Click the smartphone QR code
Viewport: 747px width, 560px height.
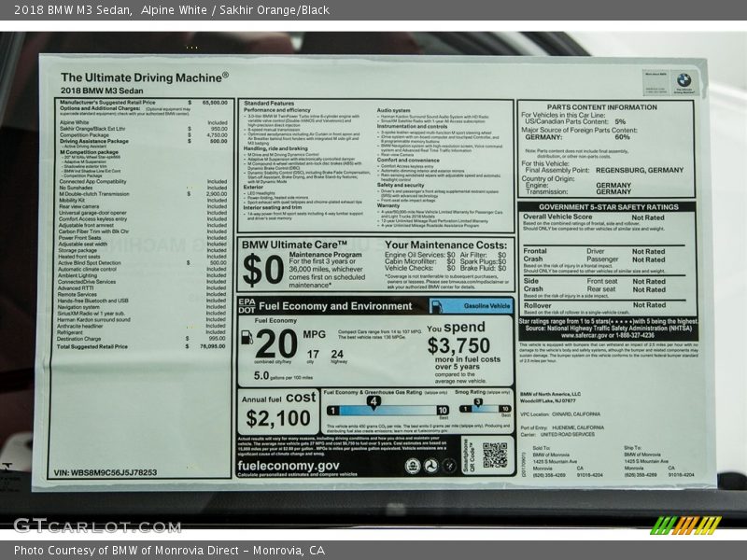[495, 455]
